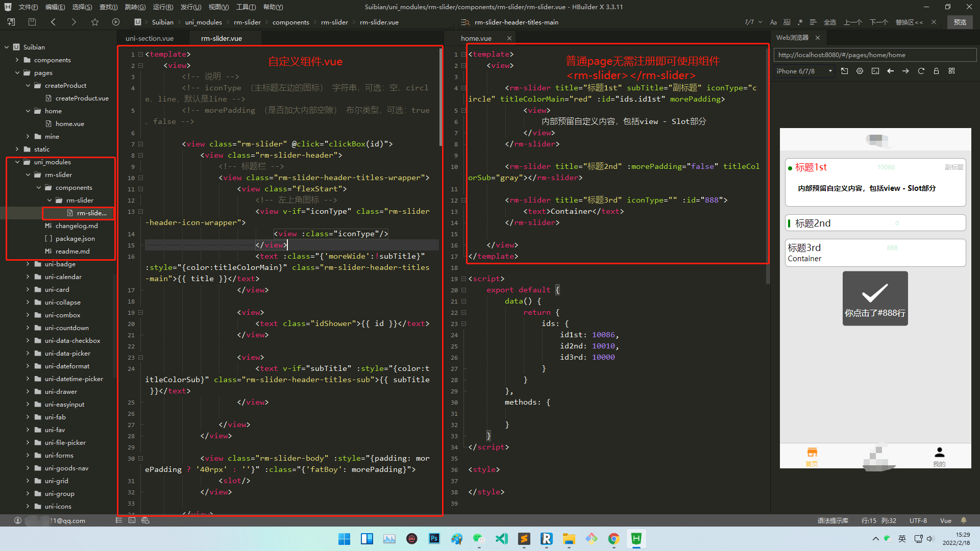Click 下一个 next match button

tap(878, 22)
